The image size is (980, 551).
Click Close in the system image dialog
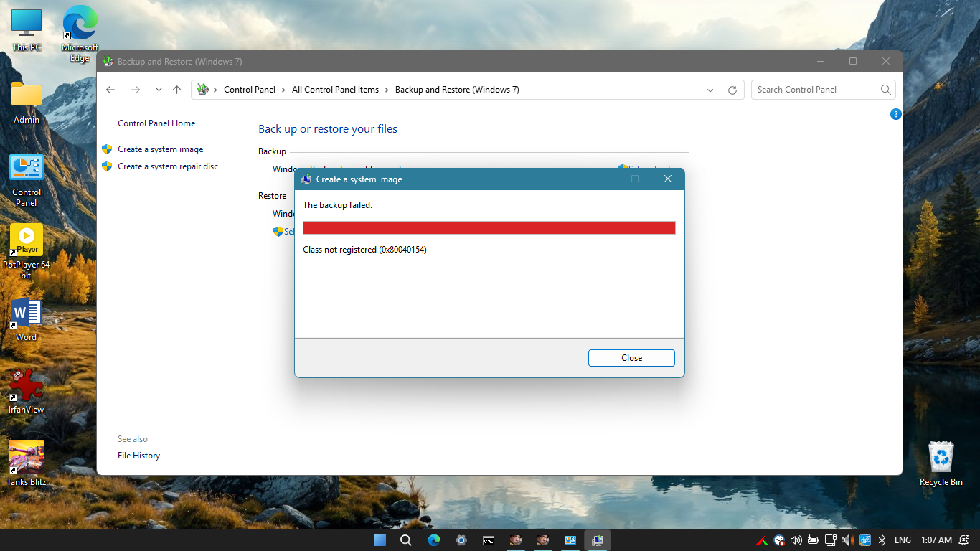pyautogui.click(x=631, y=358)
